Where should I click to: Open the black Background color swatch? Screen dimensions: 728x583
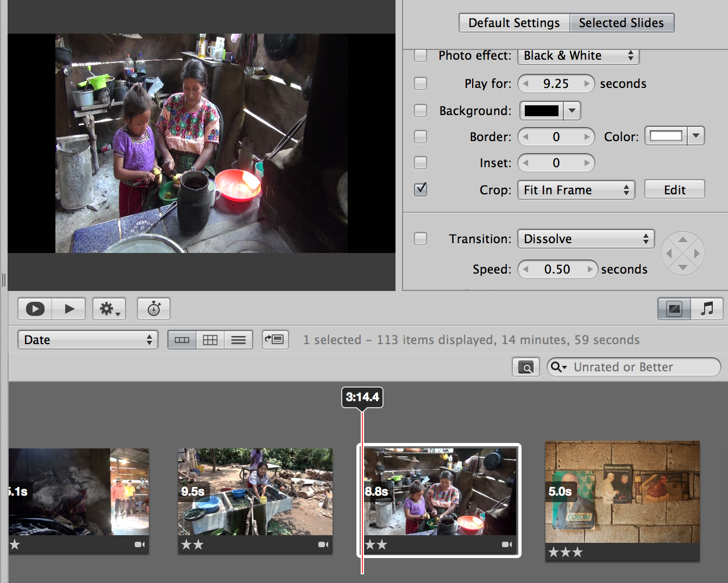tap(542, 111)
